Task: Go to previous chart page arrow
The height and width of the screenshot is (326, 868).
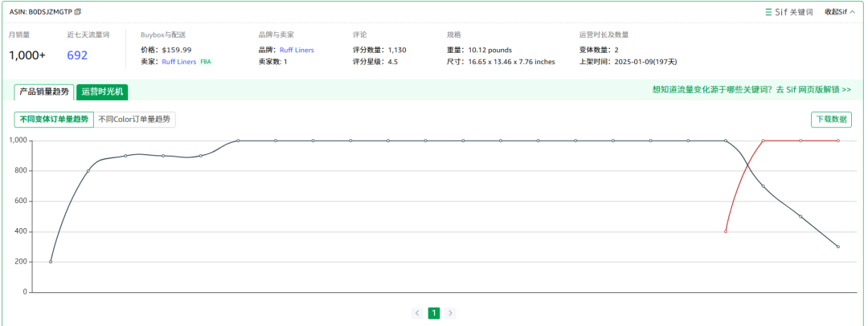Action: point(417,313)
